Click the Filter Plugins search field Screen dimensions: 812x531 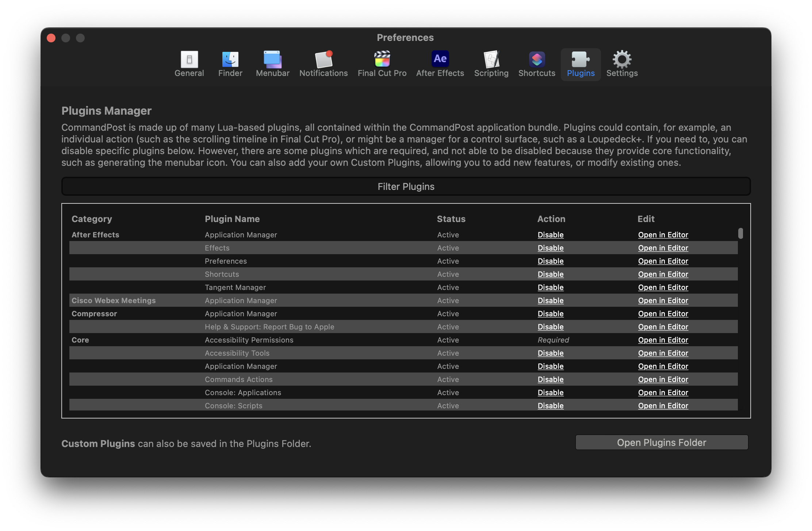point(406,187)
